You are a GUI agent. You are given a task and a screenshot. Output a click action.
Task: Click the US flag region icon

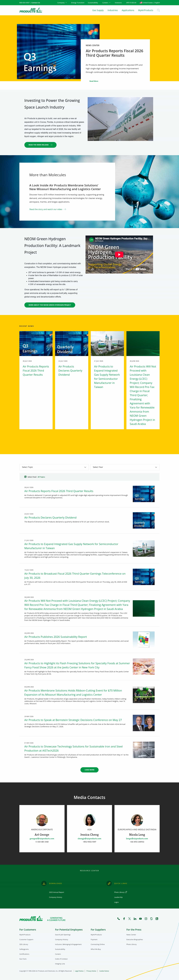[141, 3]
